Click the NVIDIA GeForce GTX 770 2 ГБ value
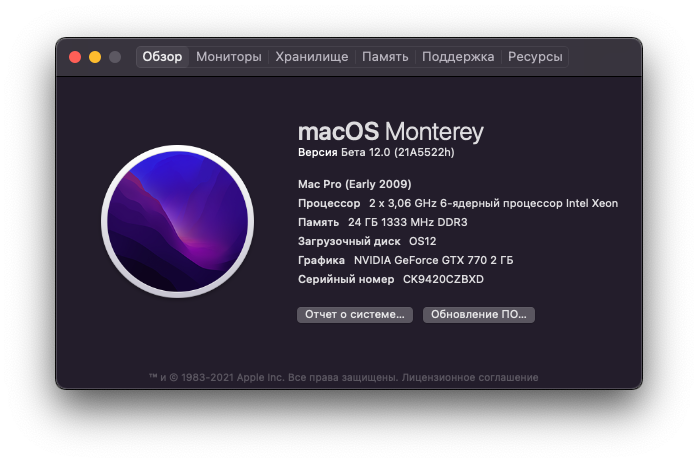This screenshot has width=698, height=463. click(434, 260)
